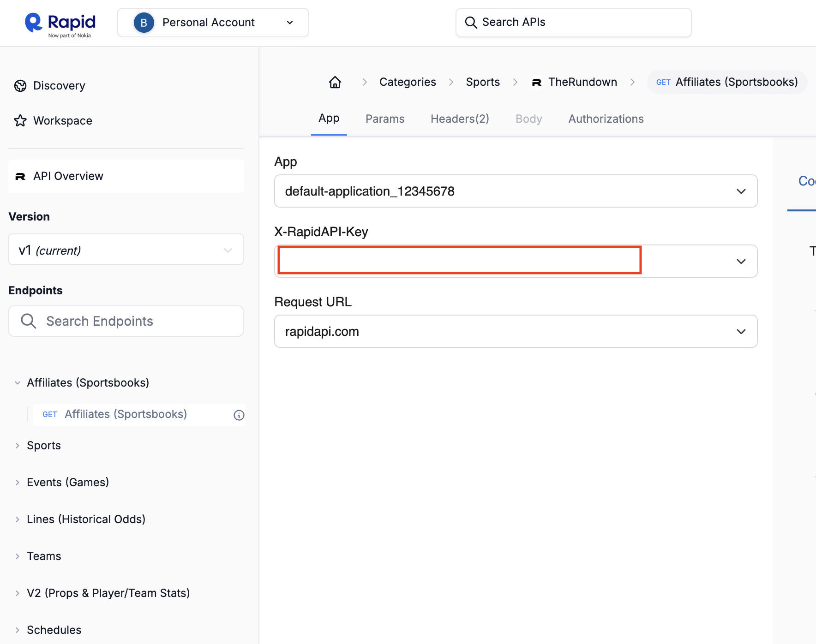Switch to the Authorizations tab

coord(606,119)
